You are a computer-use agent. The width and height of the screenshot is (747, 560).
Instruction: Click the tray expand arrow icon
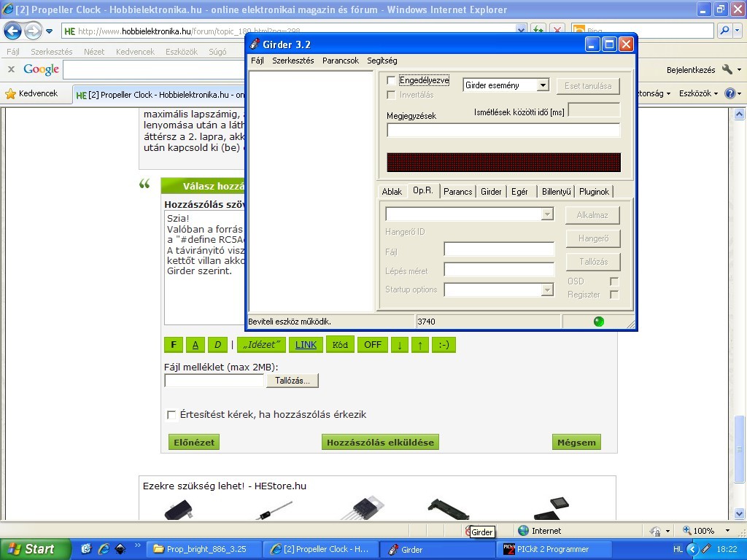tap(692, 549)
